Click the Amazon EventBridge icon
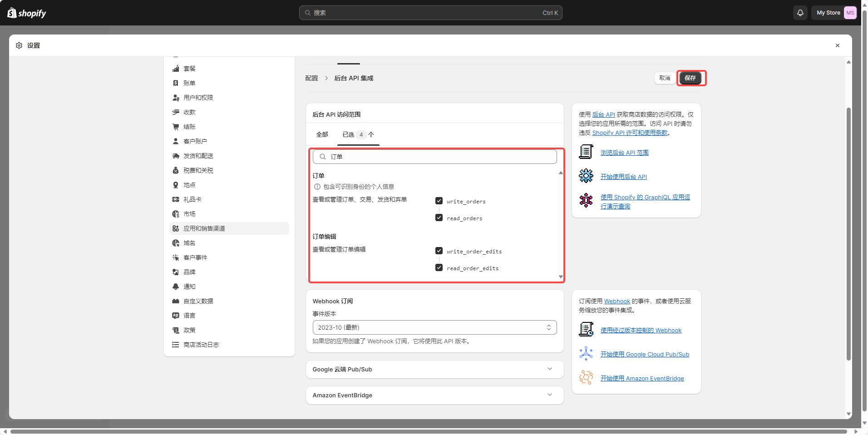This screenshot has width=868, height=435. (x=586, y=377)
